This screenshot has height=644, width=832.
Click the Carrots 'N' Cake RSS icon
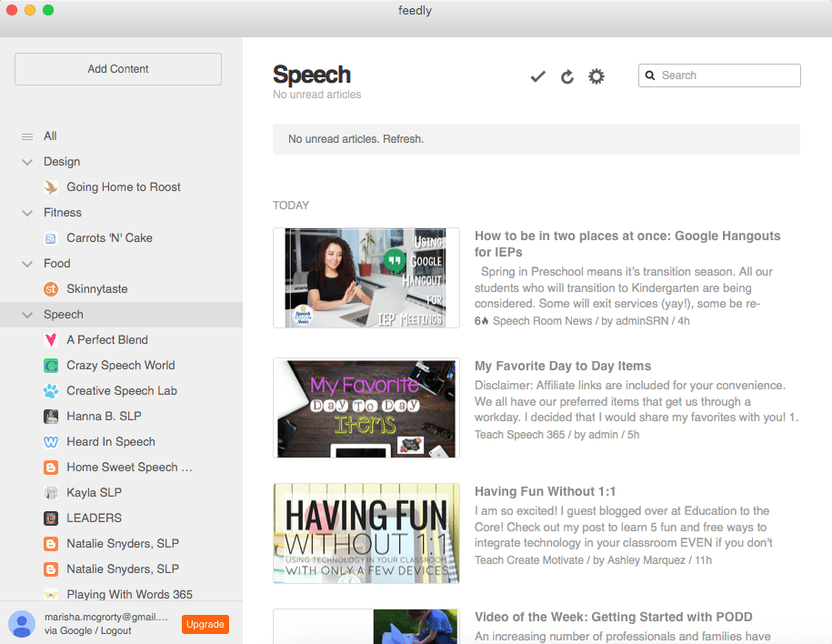tap(51, 238)
